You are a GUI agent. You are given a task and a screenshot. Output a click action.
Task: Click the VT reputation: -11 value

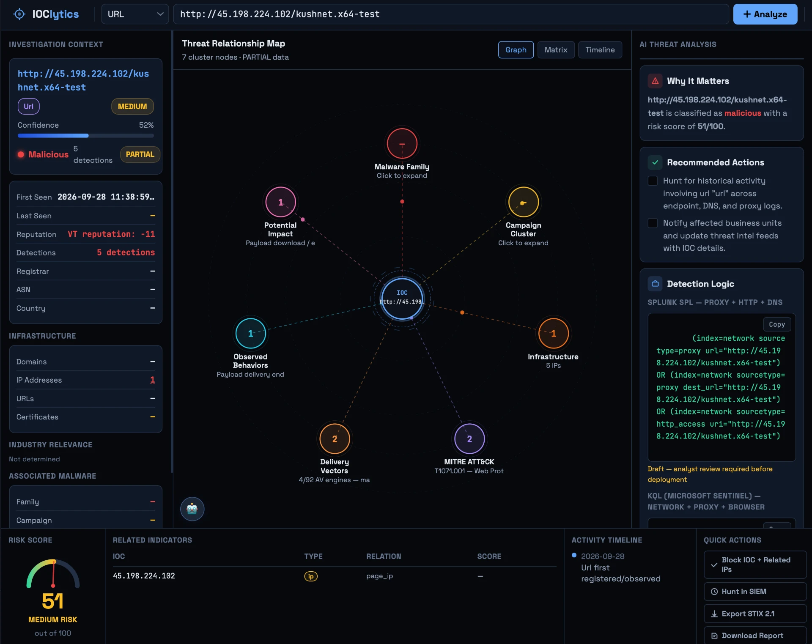point(111,234)
